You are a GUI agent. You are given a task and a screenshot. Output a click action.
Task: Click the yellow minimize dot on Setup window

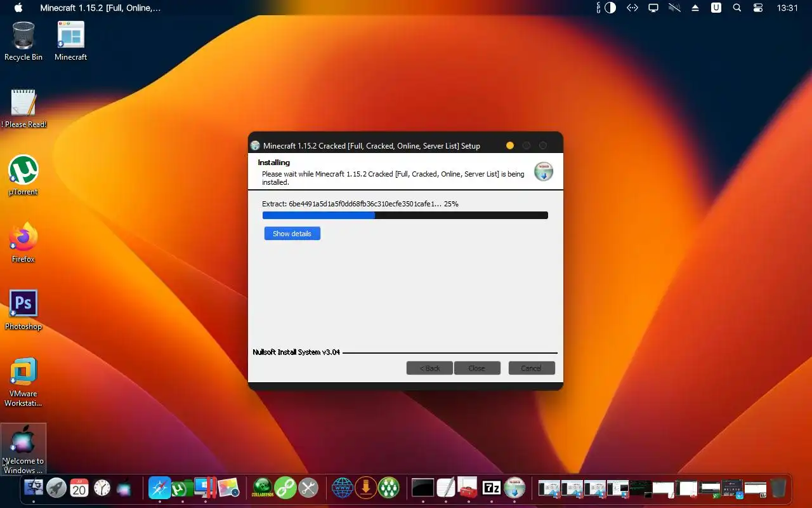pos(510,145)
